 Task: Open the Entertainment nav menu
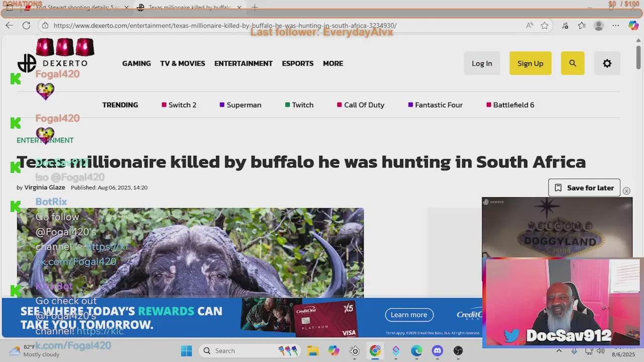[x=244, y=63]
